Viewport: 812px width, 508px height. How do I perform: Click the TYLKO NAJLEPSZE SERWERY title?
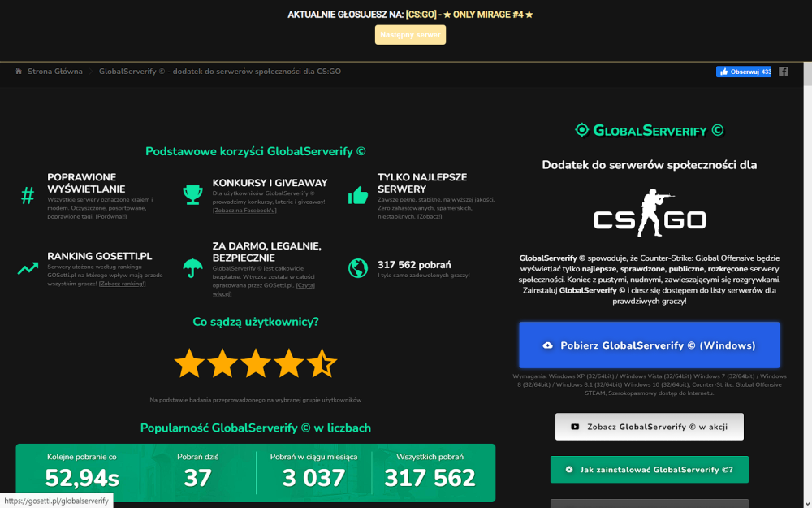[422, 183]
